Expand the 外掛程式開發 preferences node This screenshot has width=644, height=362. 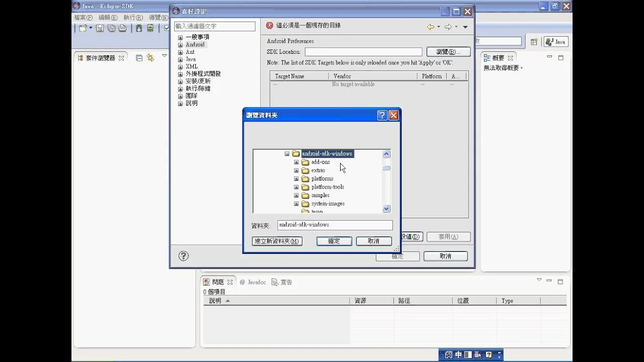pyautogui.click(x=180, y=74)
